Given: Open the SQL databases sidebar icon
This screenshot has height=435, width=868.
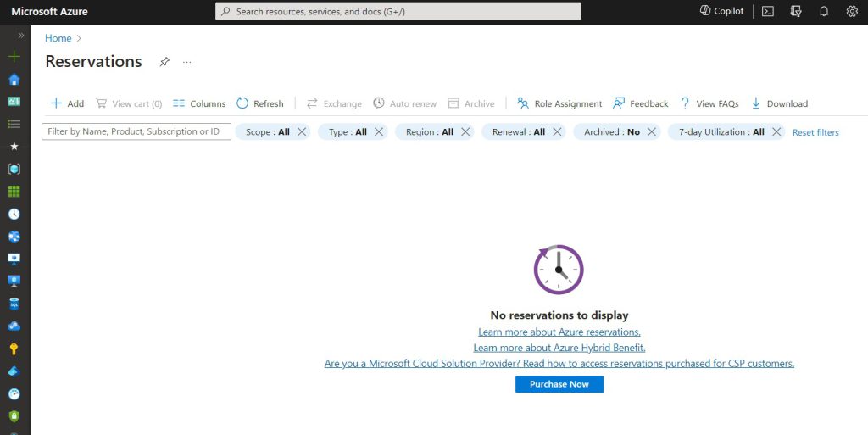Looking at the screenshot, I should (14, 304).
